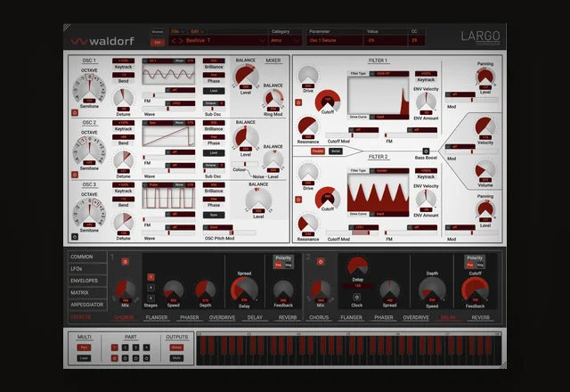Click the red Edit button
The height and width of the screenshot is (392, 570).
[x=158, y=42]
